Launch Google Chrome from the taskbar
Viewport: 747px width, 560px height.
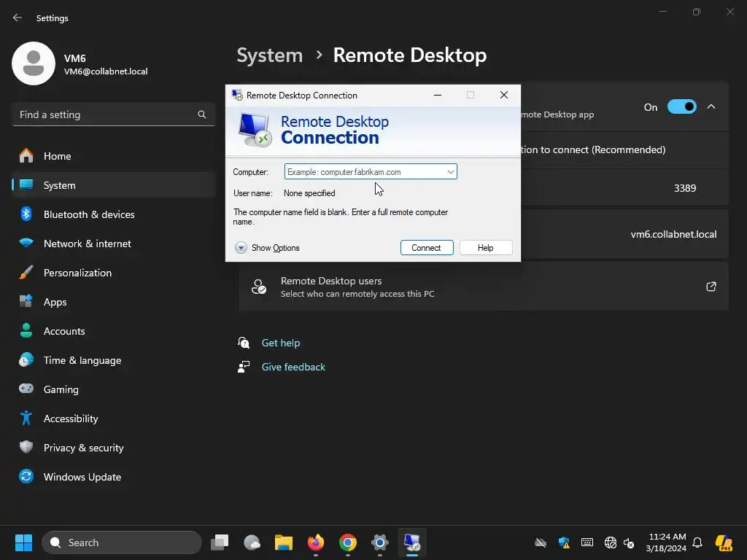pos(348,542)
